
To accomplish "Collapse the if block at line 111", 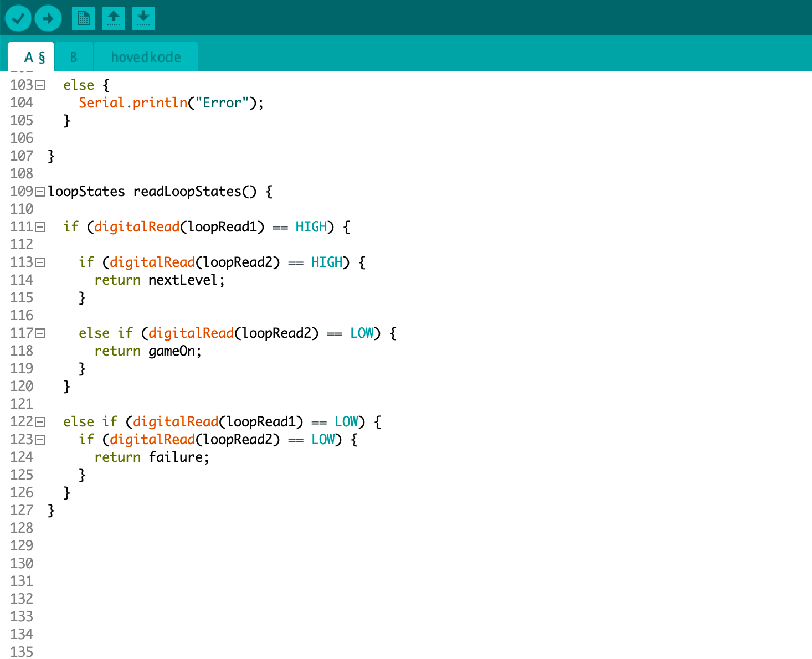I will pos(40,227).
